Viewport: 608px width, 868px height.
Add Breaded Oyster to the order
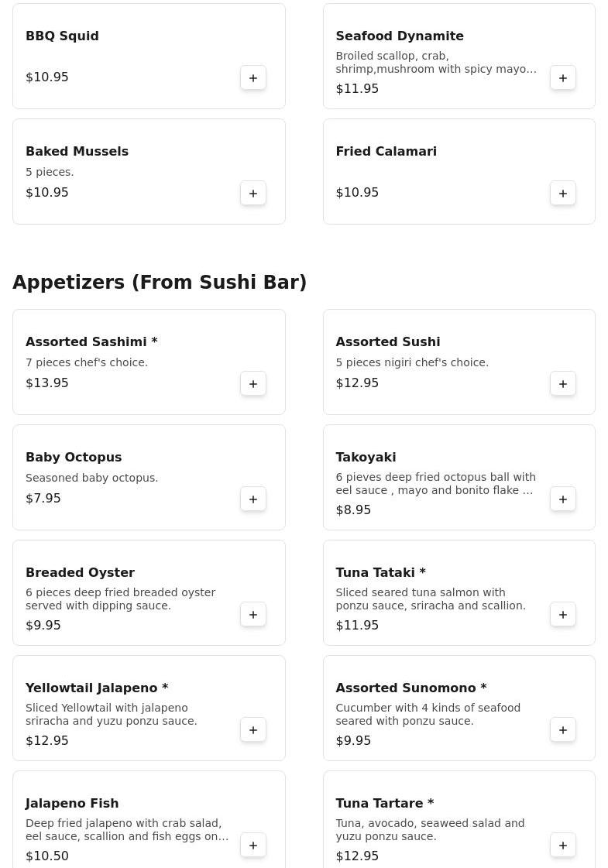coord(253,614)
